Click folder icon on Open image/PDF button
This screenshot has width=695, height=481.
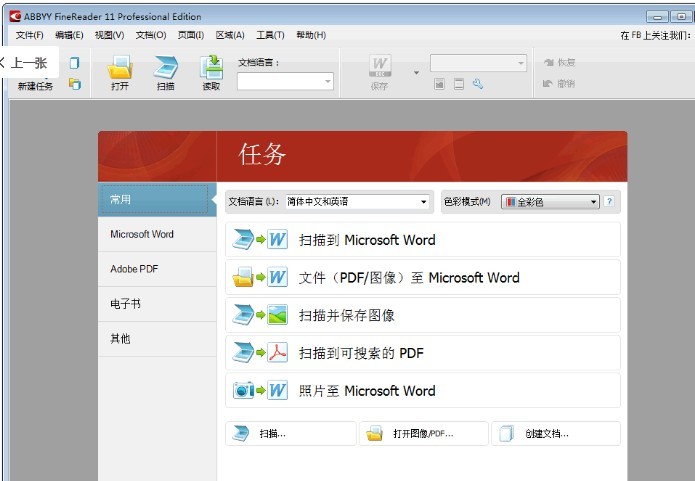(x=375, y=433)
